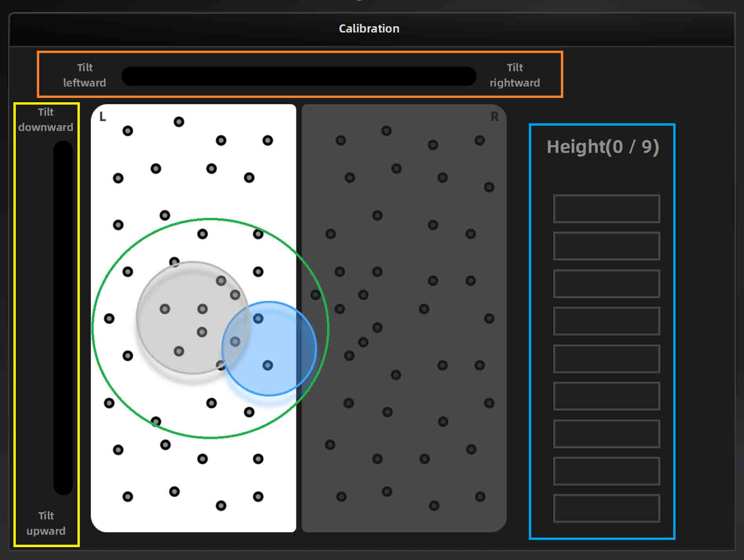Select the eighth height step box
The height and width of the screenshot is (560, 744).
tap(606, 471)
